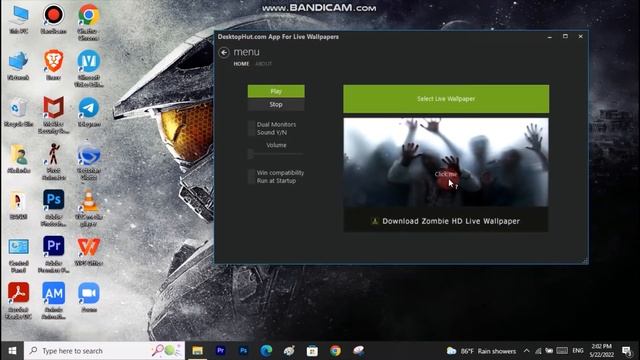Select the Adobe Premiere Pro desktop shortcut
Image resolution: width=640 pixels, height=360 pixels.
pyautogui.click(x=53, y=255)
